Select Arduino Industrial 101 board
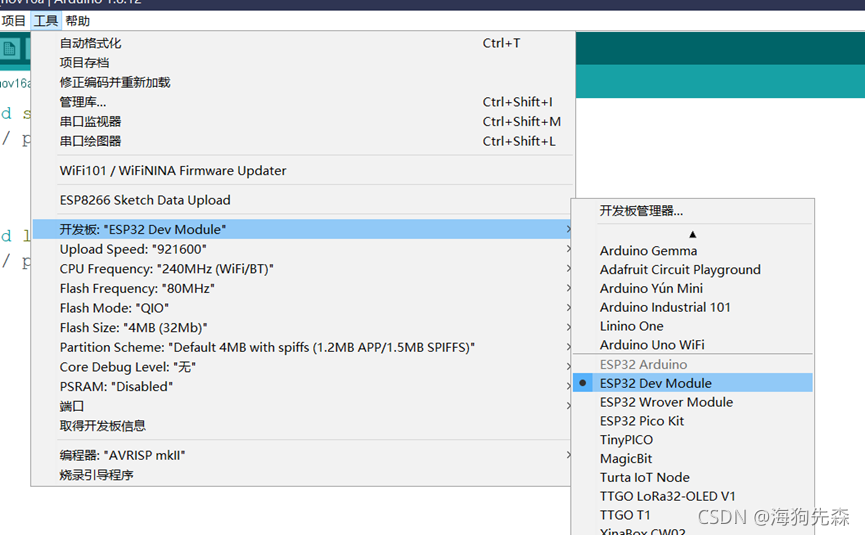The width and height of the screenshot is (865, 535). [x=692, y=307]
